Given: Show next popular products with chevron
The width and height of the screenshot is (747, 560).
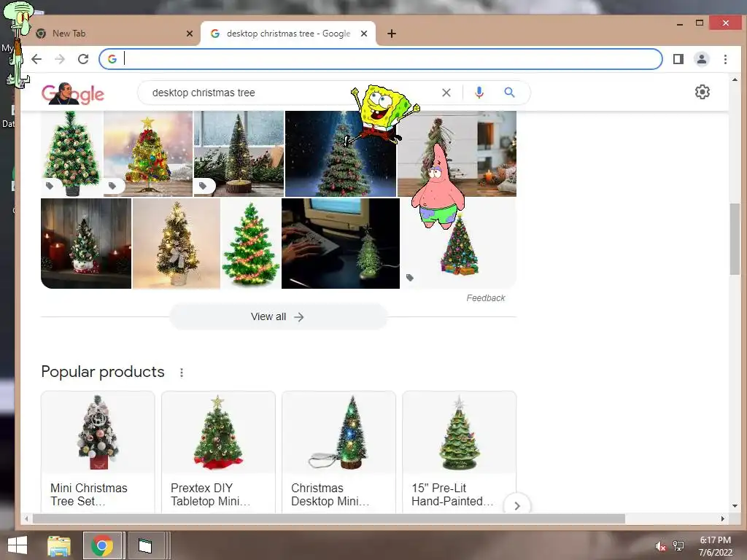Looking at the screenshot, I should coord(517,506).
